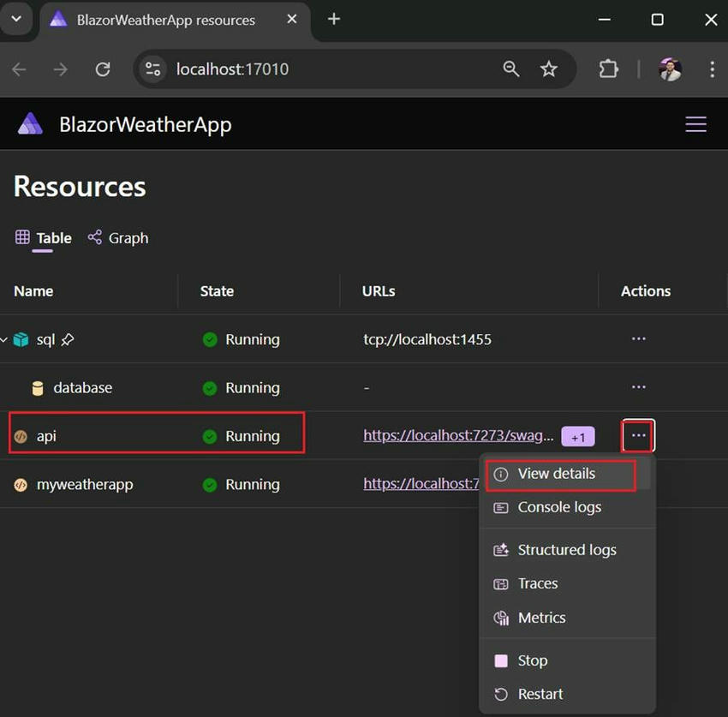Click the browser extensions puzzle icon
728x717 pixels.
(608, 69)
